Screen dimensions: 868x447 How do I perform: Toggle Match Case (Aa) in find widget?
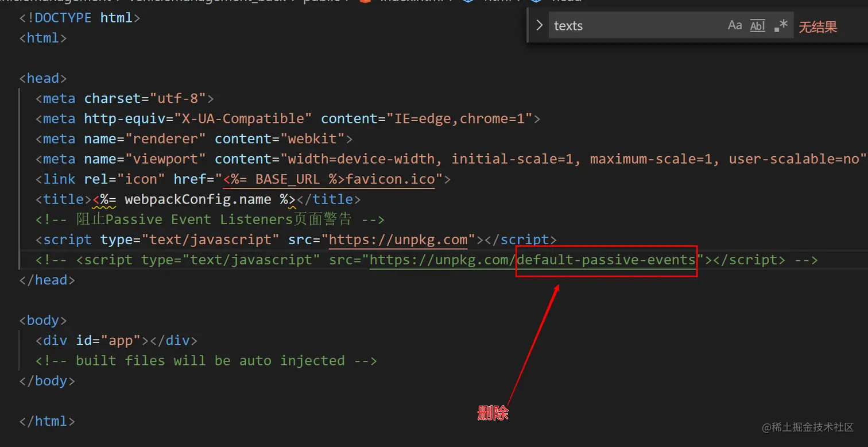tap(735, 25)
